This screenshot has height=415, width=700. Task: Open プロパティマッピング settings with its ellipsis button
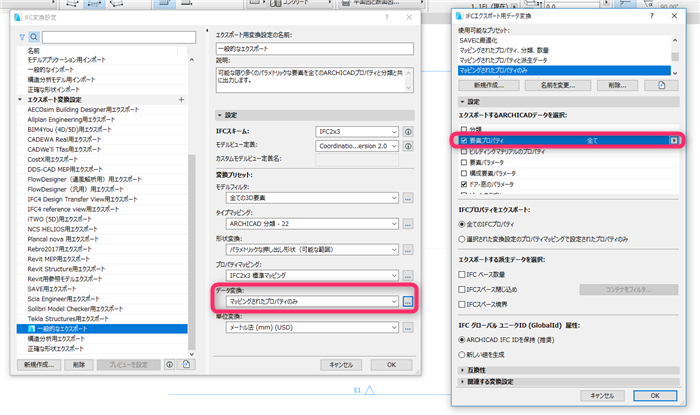click(408, 275)
